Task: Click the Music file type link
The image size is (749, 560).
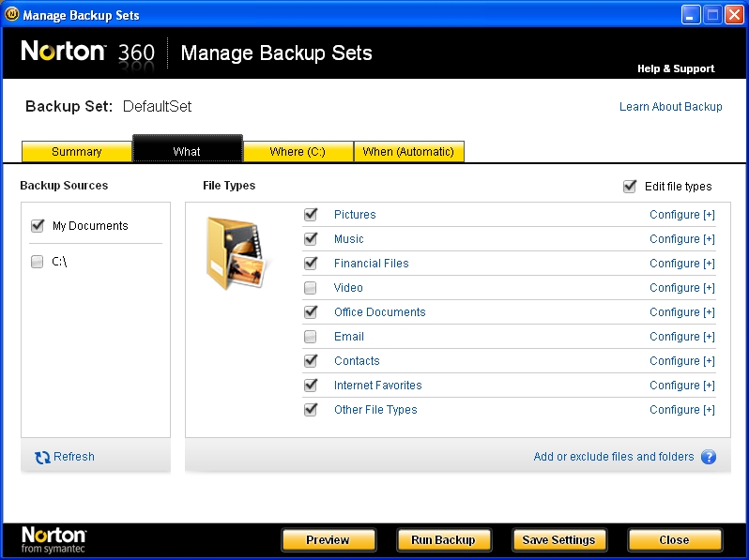Action: pos(349,238)
